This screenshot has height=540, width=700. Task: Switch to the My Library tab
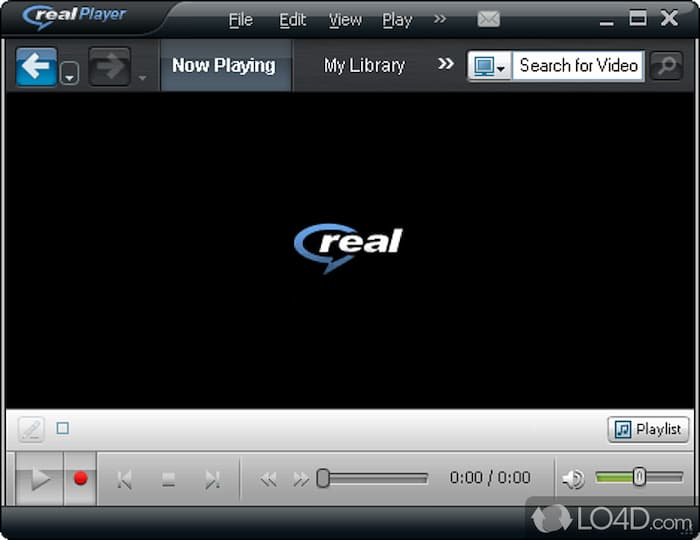click(364, 65)
